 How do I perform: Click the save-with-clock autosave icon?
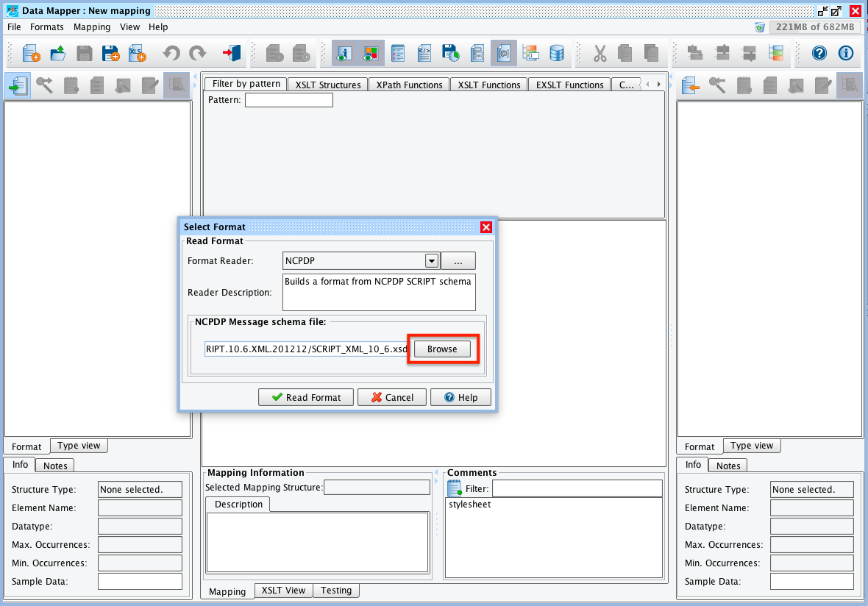pyautogui.click(x=451, y=53)
